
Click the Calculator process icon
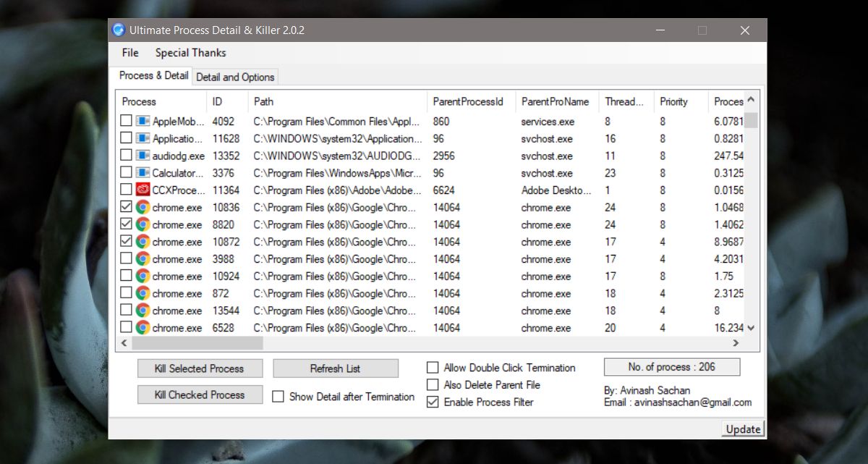tap(142, 173)
